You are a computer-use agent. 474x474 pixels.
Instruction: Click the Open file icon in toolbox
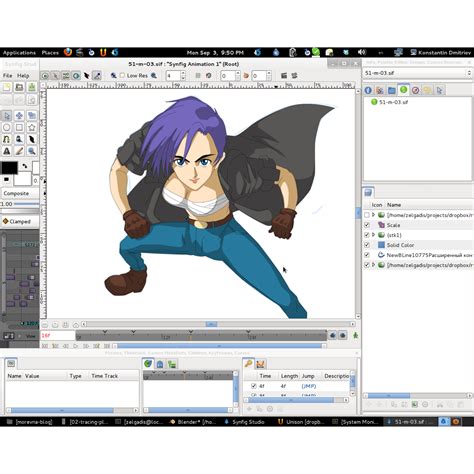coord(19,87)
